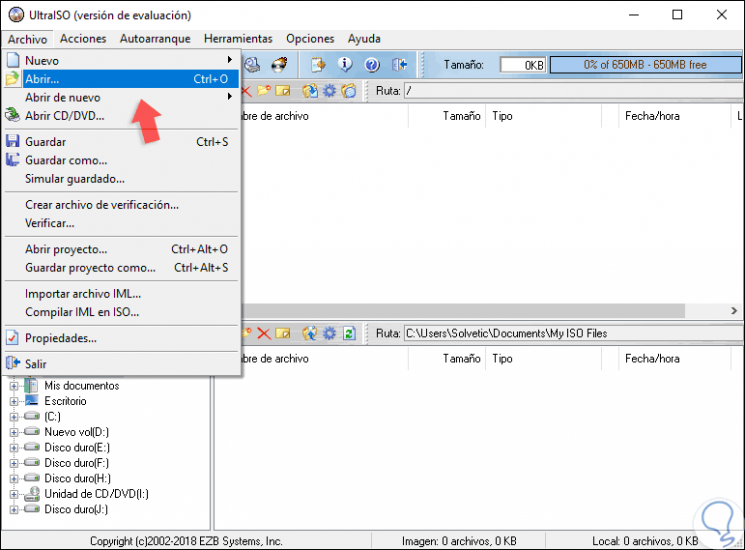Expand the Mis documentos tree node
This screenshot has height=550, width=745.
[x=14, y=386]
